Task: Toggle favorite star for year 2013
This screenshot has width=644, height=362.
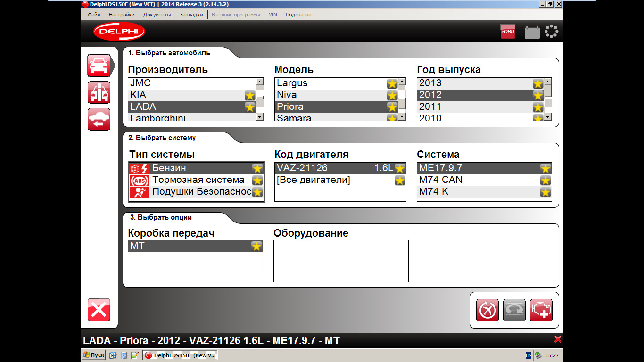Action: click(x=538, y=84)
